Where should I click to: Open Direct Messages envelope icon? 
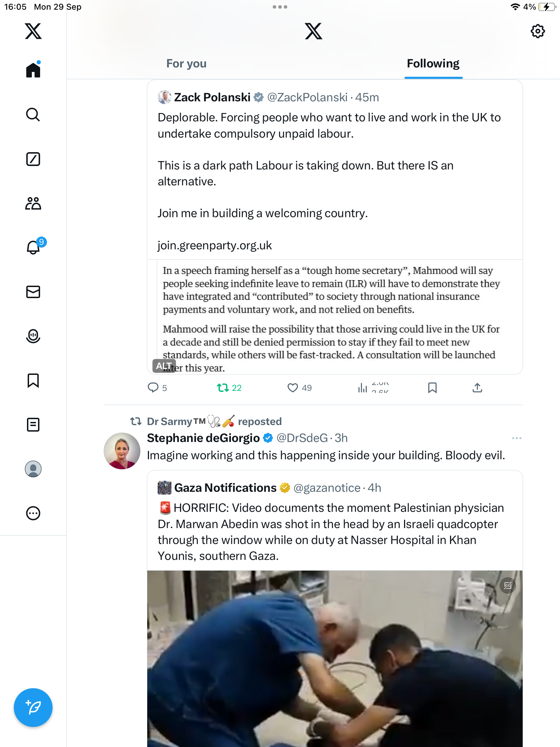click(33, 292)
